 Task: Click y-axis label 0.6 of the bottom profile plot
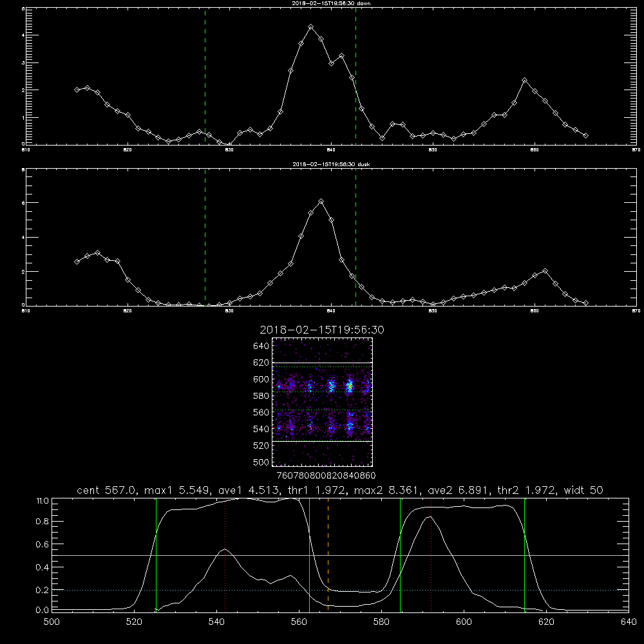pyautogui.click(x=42, y=544)
